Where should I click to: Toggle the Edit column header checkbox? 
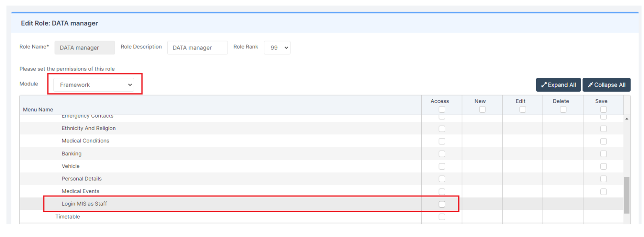click(522, 109)
